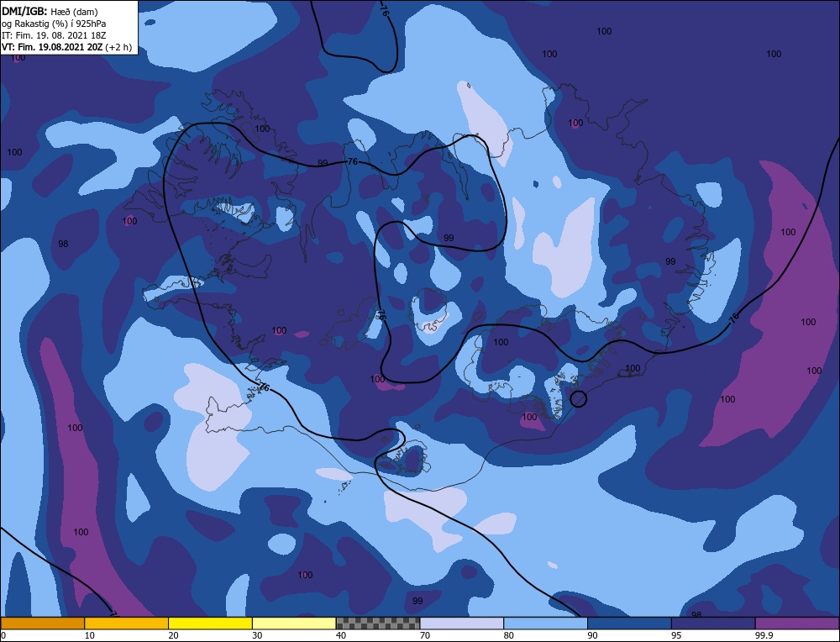
Task: Click the "10" legend scale number
Action: [90, 635]
